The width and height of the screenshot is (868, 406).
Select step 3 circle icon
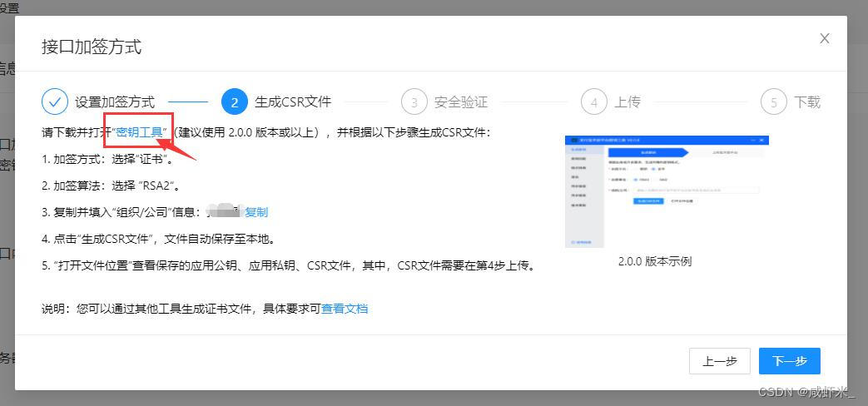pyautogui.click(x=414, y=101)
